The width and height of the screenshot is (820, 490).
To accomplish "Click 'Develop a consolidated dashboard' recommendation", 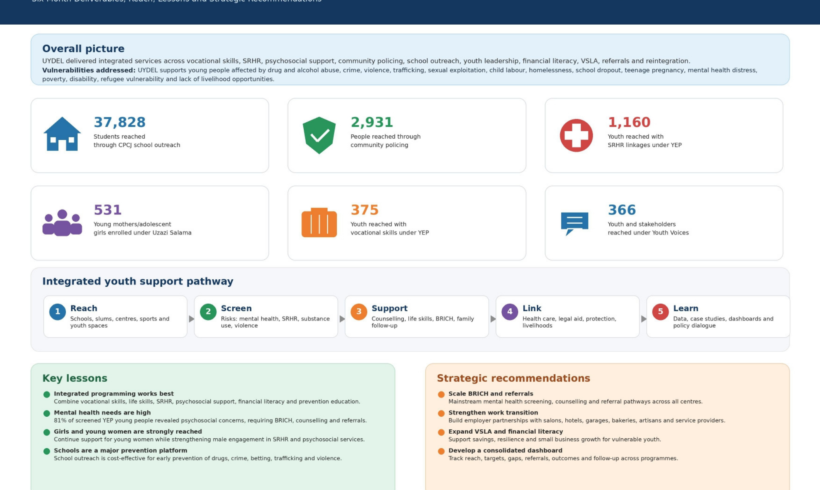I will pos(505,450).
